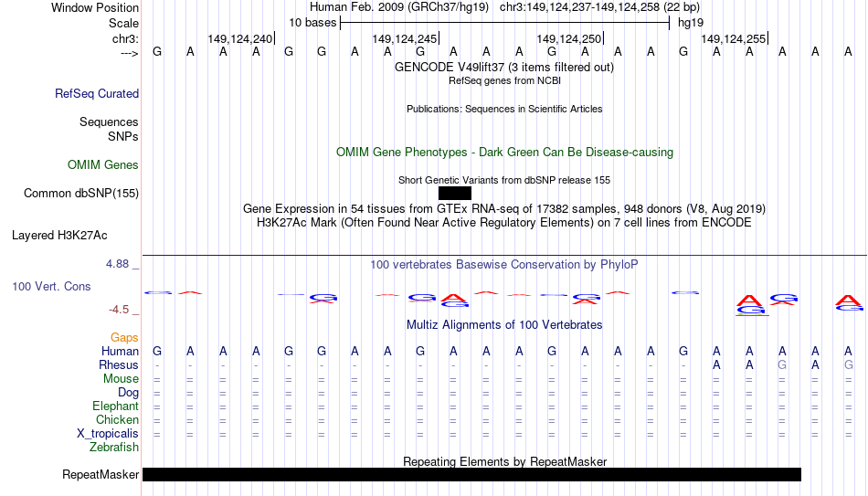868x496 pixels.
Task: Select the Common dbSNP(155) track label
Action: coord(81,194)
